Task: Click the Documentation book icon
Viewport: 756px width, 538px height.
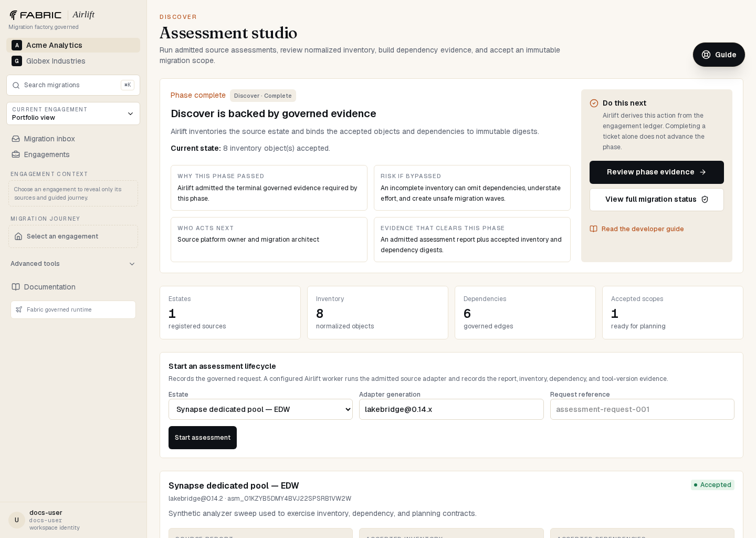Action: pos(16,287)
